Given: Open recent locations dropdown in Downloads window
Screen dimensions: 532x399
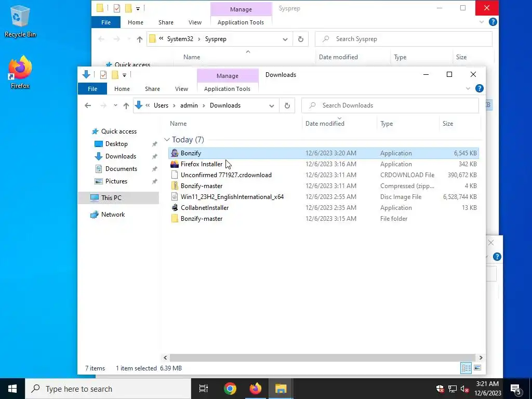Looking at the screenshot, I should point(115,105).
